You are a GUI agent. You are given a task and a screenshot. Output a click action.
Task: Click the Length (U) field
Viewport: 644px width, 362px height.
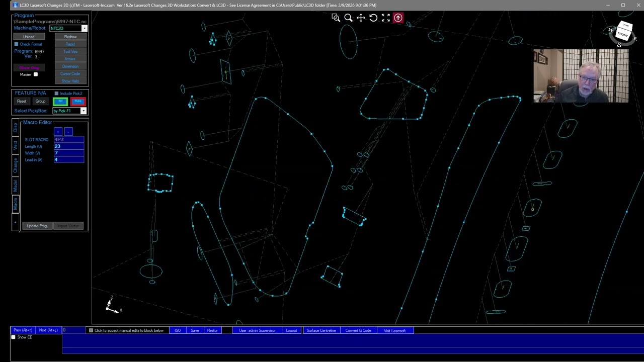click(x=69, y=146)
